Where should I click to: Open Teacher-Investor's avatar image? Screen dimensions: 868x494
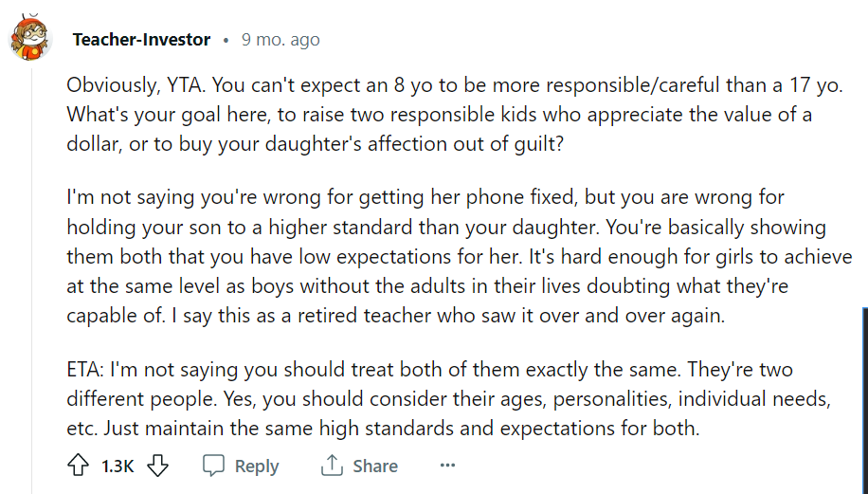[30, 38]
